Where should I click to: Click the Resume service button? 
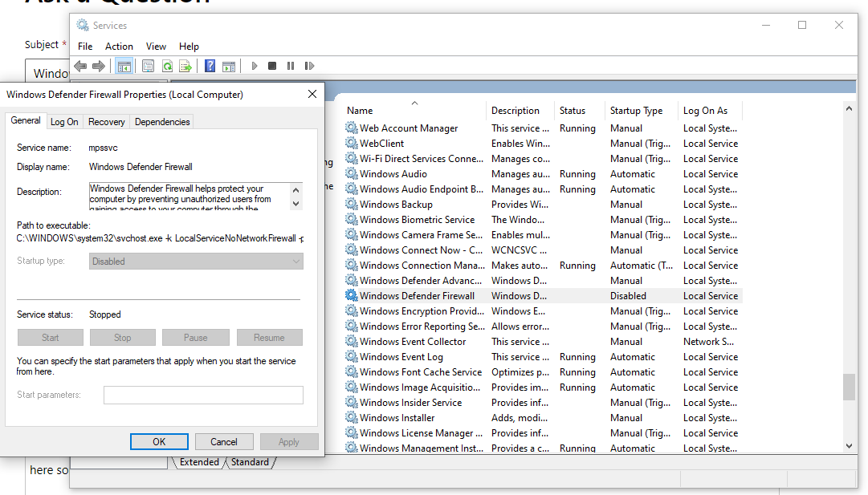click(x=269, y=338)
